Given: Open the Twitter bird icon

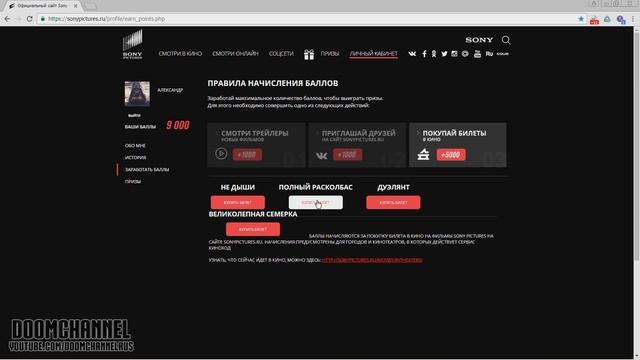Looking at the screenshot, I should (x=444, y=53).
